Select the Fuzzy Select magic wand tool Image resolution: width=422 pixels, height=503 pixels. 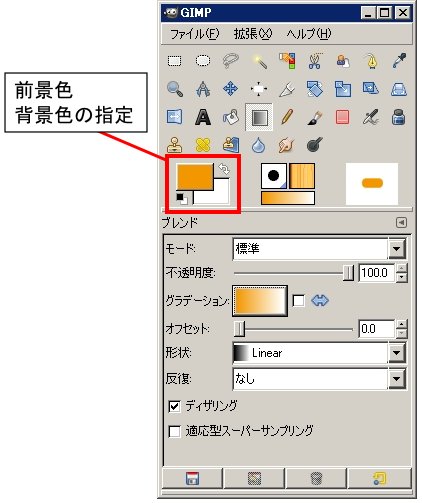pos(259,61)
